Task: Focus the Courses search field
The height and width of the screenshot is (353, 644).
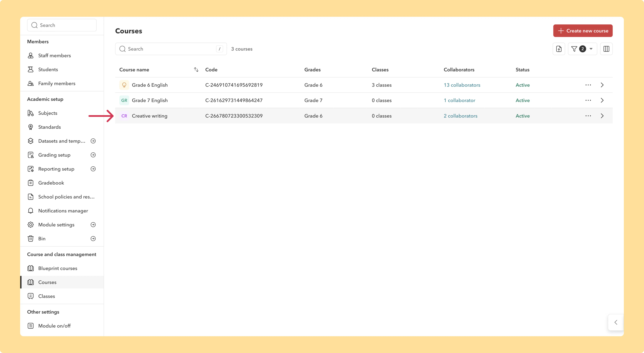Action: 171,49
